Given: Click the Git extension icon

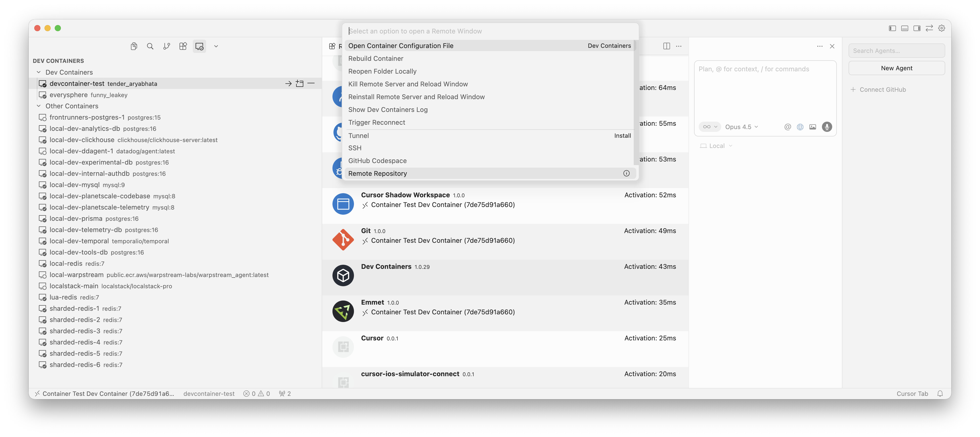Looking at the screenshot, I should (343, 240).
